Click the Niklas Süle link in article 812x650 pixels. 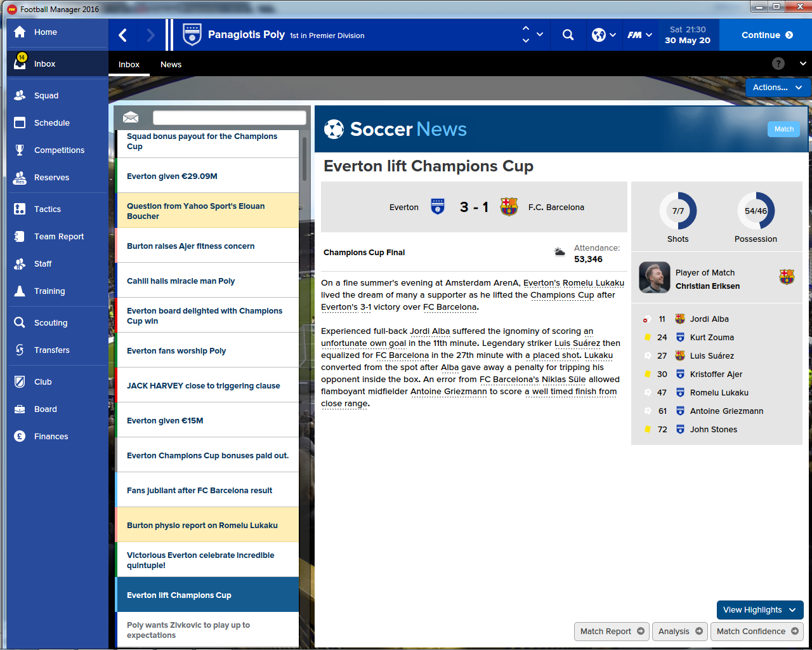[x=564, y=380]
